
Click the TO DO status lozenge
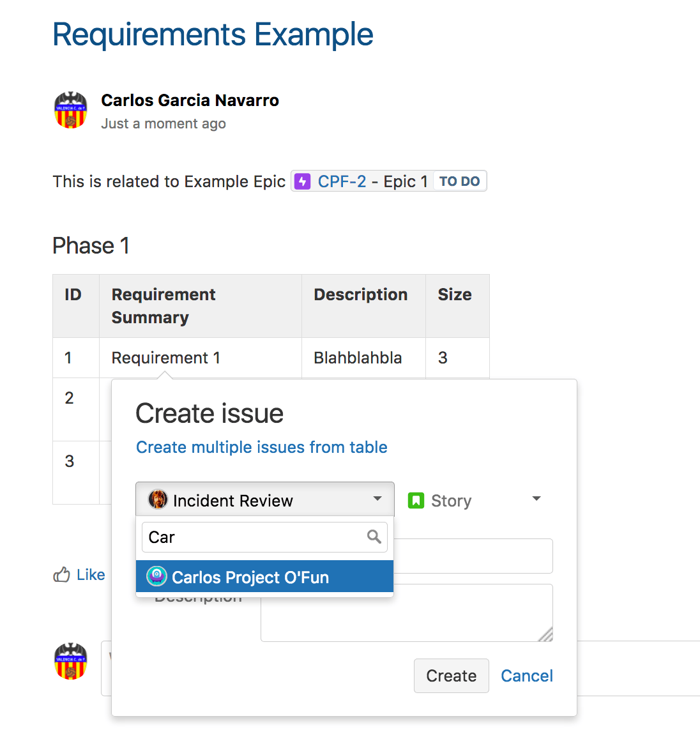point(459,181)
